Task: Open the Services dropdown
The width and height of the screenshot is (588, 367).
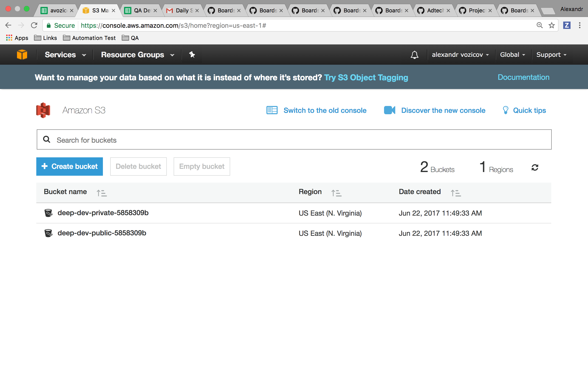Action: click(65, 54)
